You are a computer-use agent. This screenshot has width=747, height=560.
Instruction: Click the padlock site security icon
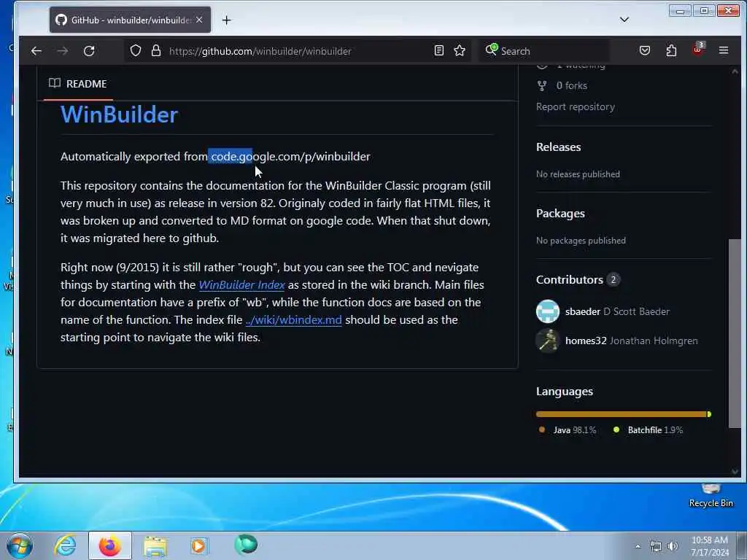click(156, 50)
